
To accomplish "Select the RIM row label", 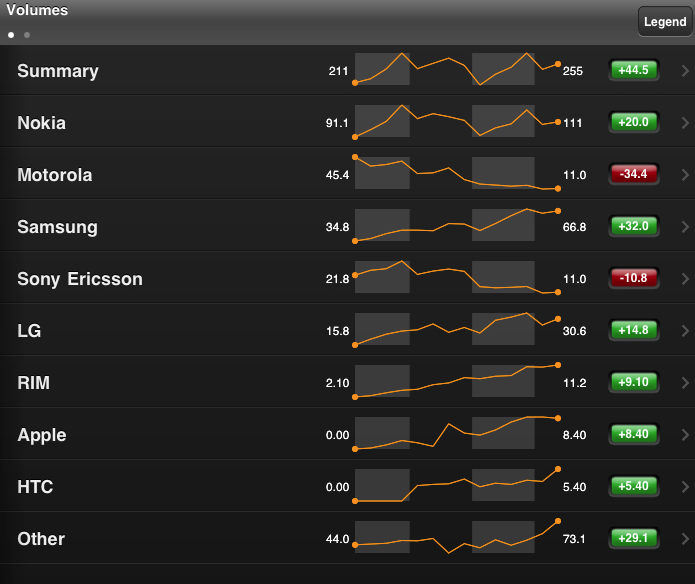I will point(33,383).
